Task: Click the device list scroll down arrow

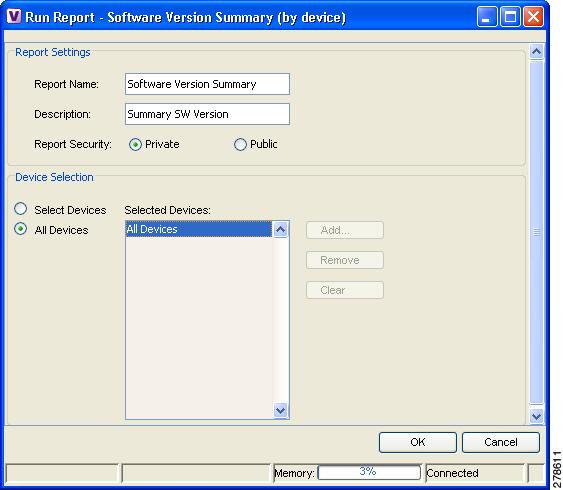Action: [280, 410]
